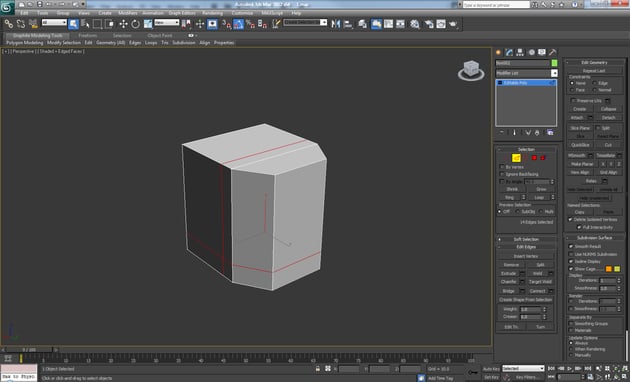This screenshot has height=382, width=630.
Task: Open the Customize menu
Action: 242,13
